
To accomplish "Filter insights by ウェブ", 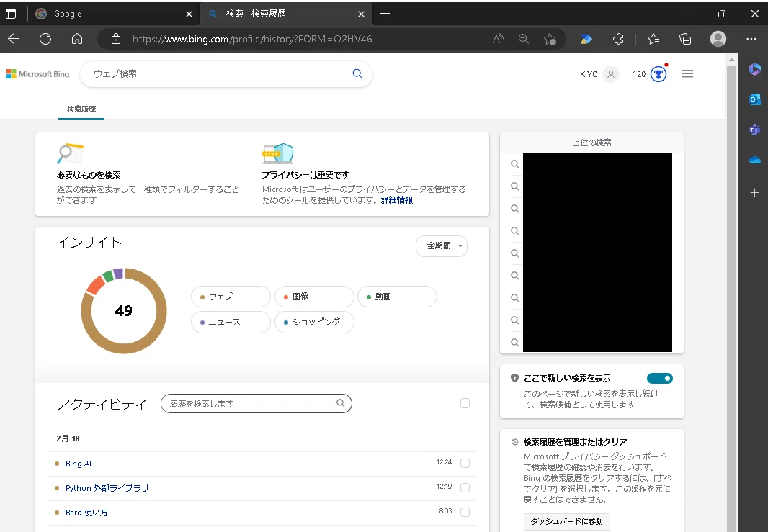I will (231, 297).
